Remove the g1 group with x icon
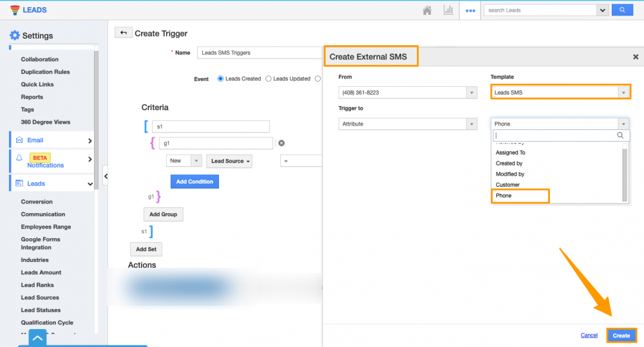Image resolution: width=644 pixels, height=347 pixels. click(281, 144)
